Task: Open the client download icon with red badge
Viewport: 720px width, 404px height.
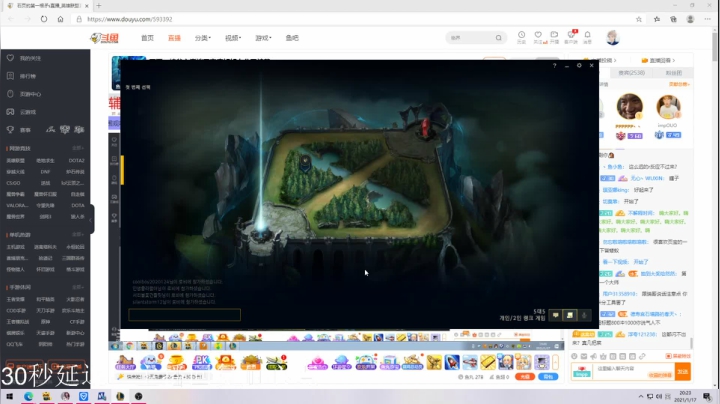Action: (x=571, y=35)
